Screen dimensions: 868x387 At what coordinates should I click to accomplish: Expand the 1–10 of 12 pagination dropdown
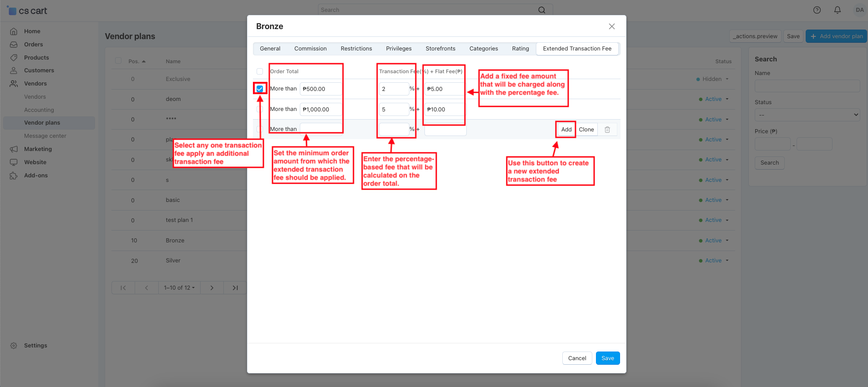coord(179,288)
